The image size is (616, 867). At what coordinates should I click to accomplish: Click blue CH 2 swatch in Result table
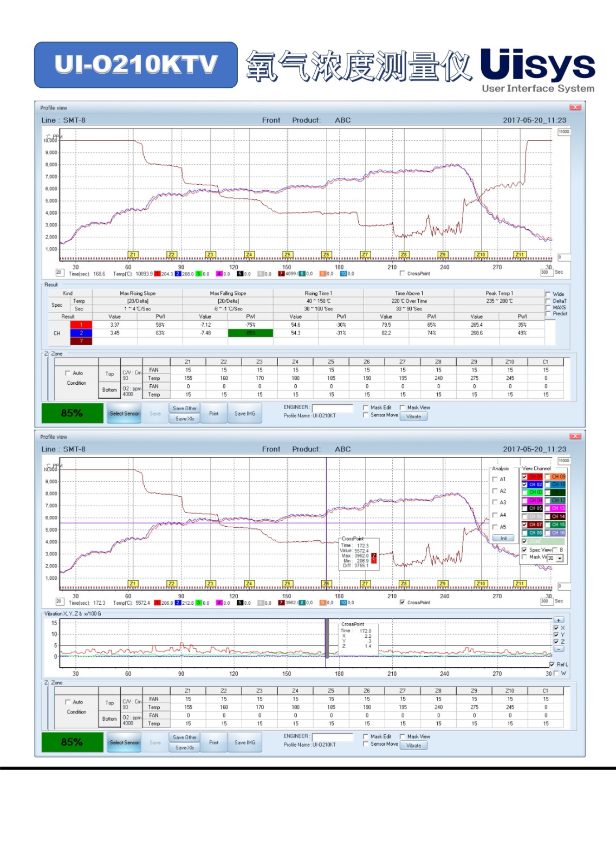click(x=81, y=333)
